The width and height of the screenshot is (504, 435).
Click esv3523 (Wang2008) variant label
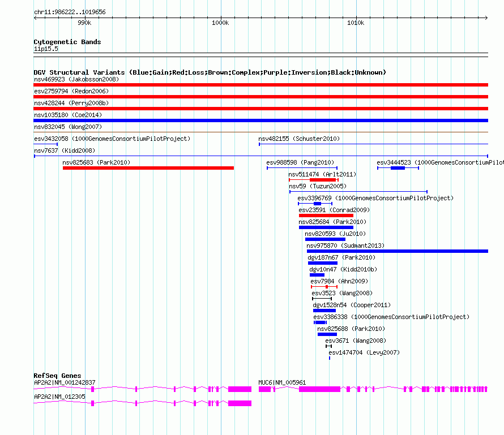click(342, 293)
